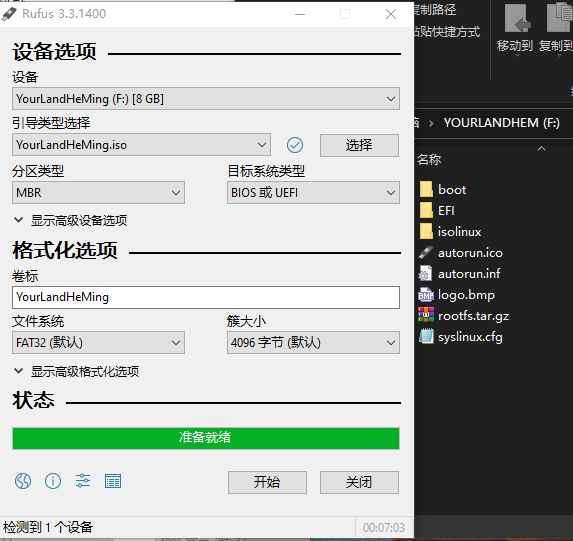The height and width of the screenshot is (541, 573).
Task: Open the 文件系统 FAT32 dropdown
Action: point(98,343)
